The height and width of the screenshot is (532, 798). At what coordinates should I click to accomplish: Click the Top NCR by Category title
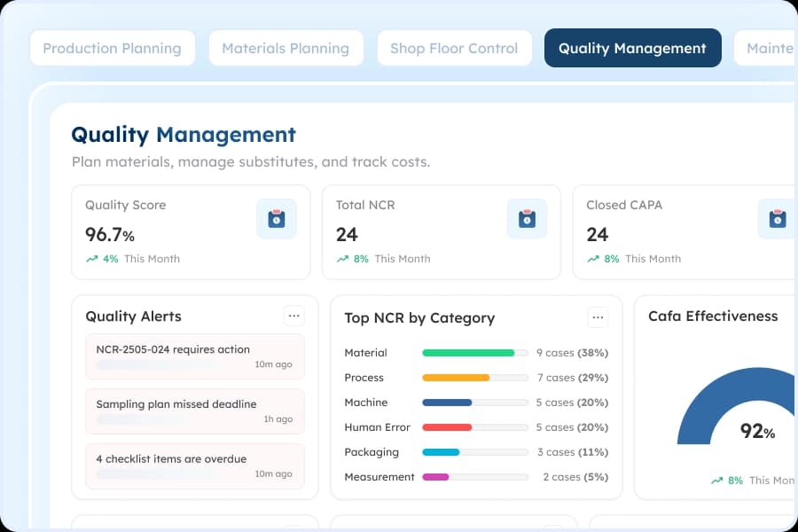click(419, 318)
